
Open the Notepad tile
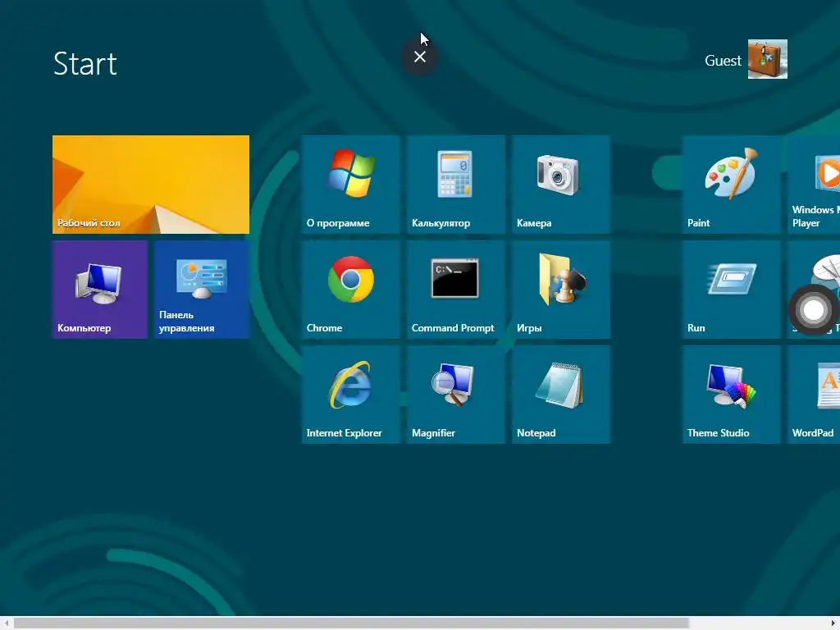coord(561,395)
